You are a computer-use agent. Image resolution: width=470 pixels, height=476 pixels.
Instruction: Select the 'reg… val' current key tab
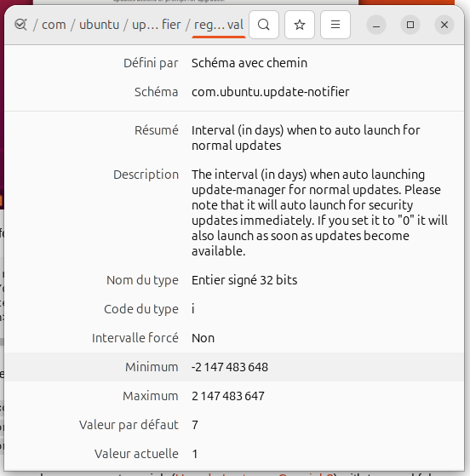coord(219,25)
